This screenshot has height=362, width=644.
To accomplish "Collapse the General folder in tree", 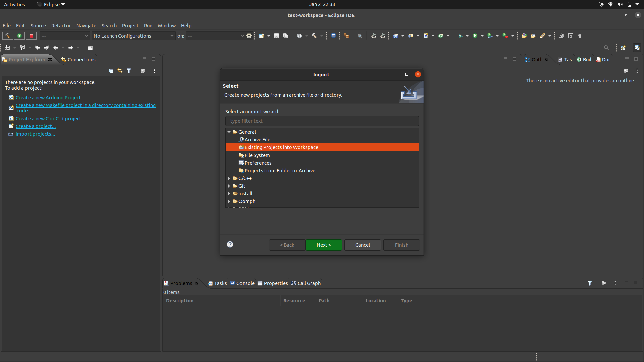I will [x=229, y=132].
